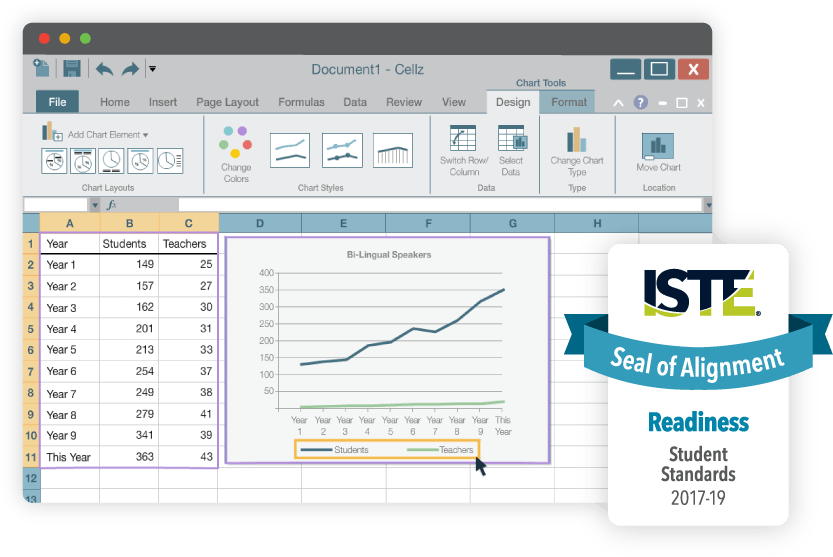833x557 pixels.
Task: Open the Name Box dropdown arrow
Action: tap(95, 205)
